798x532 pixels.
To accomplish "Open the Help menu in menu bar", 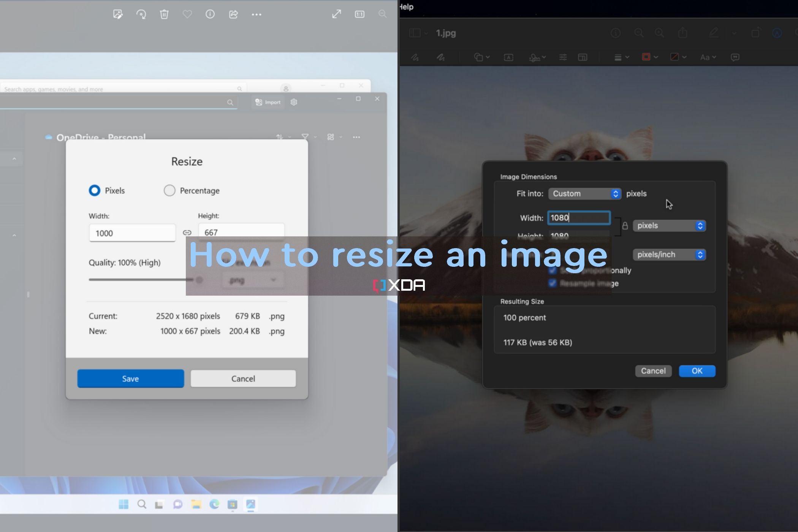I will pos(406,7).
